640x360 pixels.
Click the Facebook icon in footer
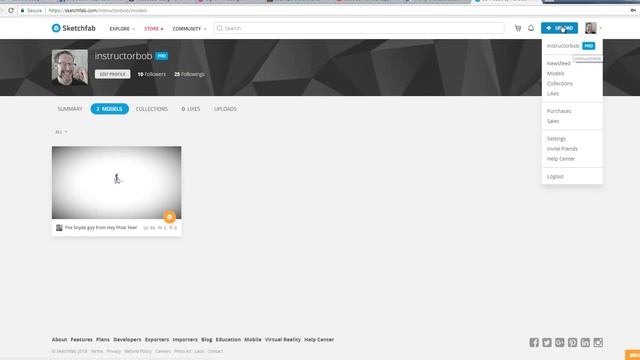point(534,342)
